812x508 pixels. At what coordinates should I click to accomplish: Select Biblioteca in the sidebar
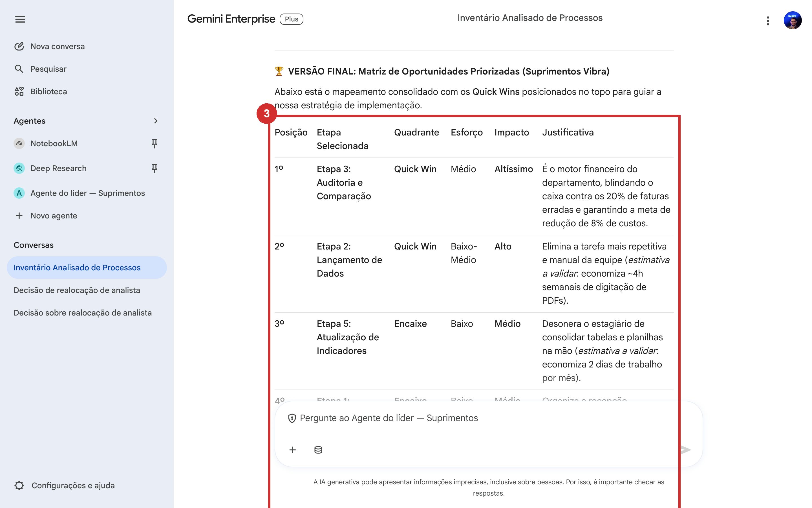click(x=49, y=91)
